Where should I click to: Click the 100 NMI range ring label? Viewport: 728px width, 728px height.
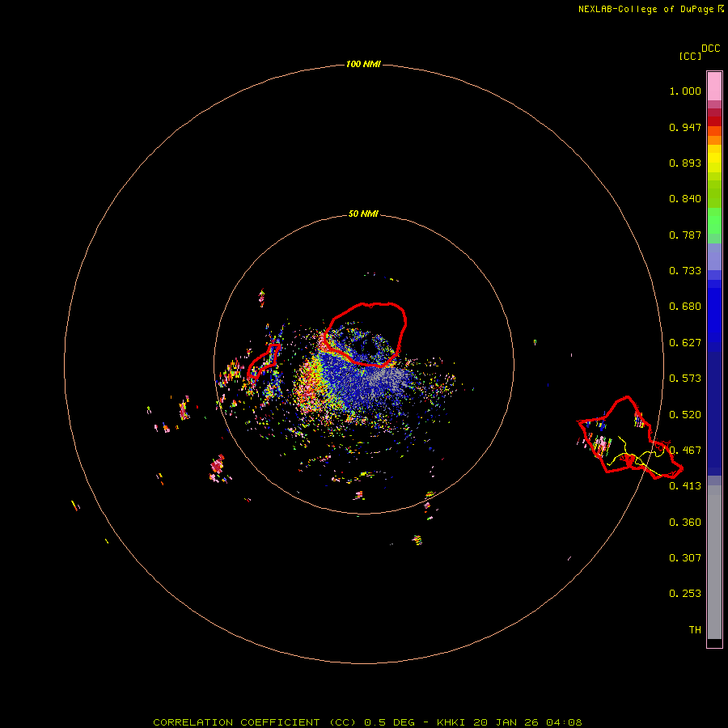[x=363, y=64]
